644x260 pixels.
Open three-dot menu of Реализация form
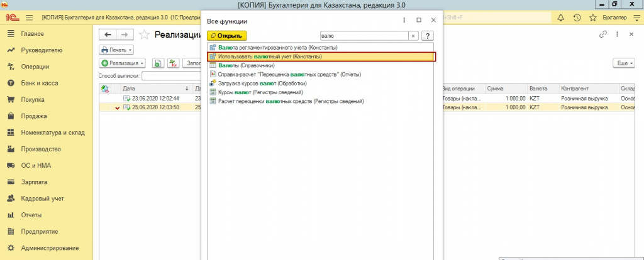click(618, 35)
